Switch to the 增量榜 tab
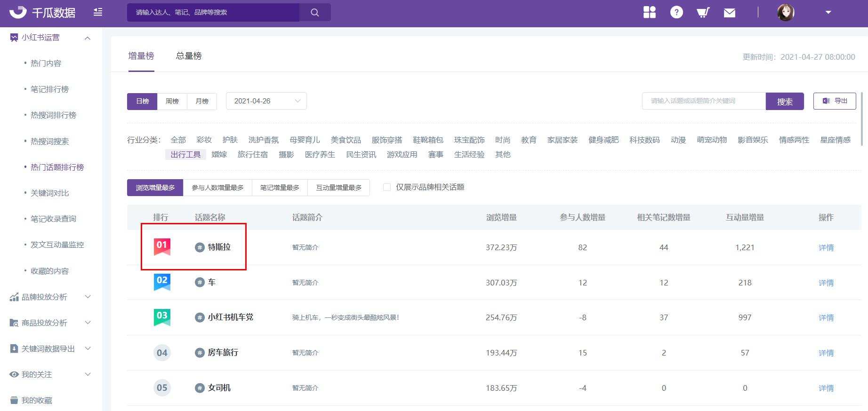The image size is (868, 411). pos(141,55)
